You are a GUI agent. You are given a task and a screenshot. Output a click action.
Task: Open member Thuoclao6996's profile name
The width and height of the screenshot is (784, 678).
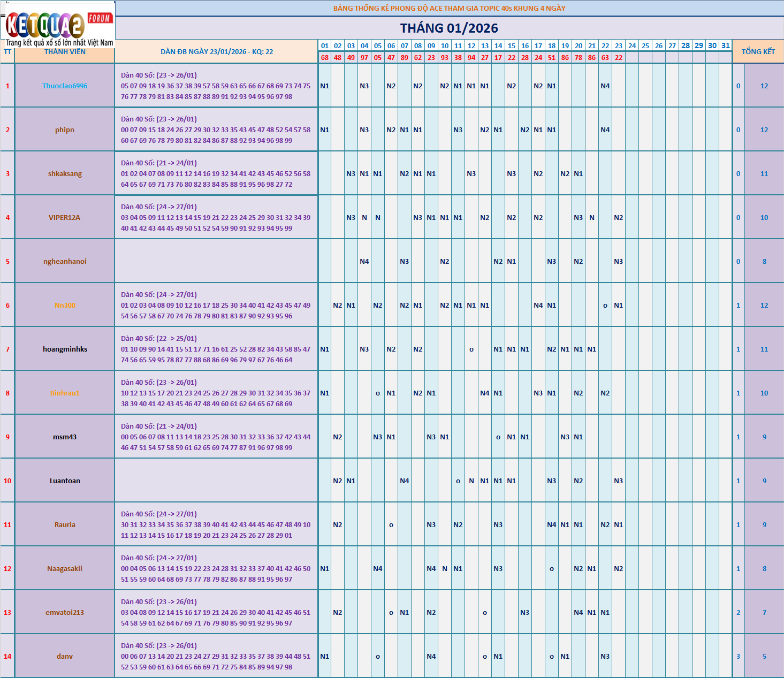65,86
